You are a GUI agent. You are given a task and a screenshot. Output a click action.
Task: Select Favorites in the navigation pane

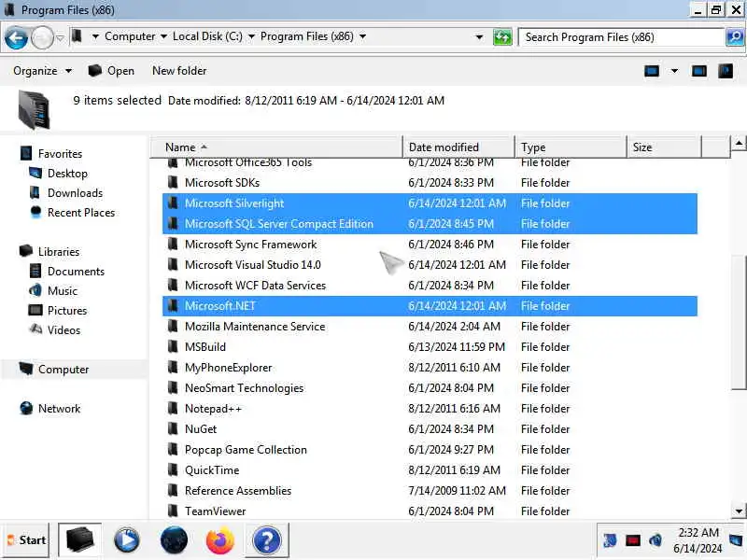60,154
